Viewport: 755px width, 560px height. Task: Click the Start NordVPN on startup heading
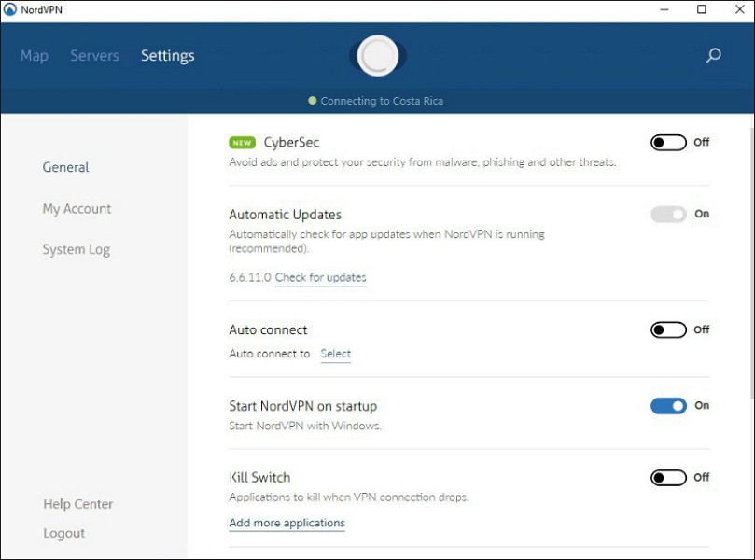point(303,406)
